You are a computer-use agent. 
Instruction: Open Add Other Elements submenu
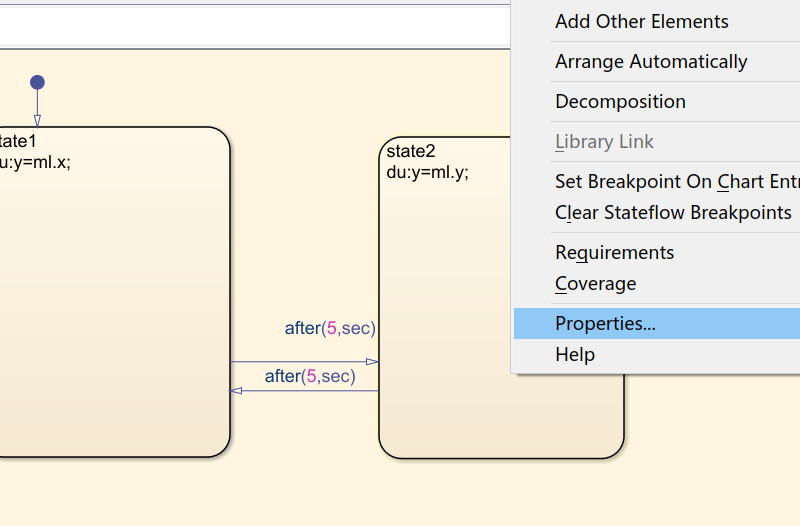[642, 21]
